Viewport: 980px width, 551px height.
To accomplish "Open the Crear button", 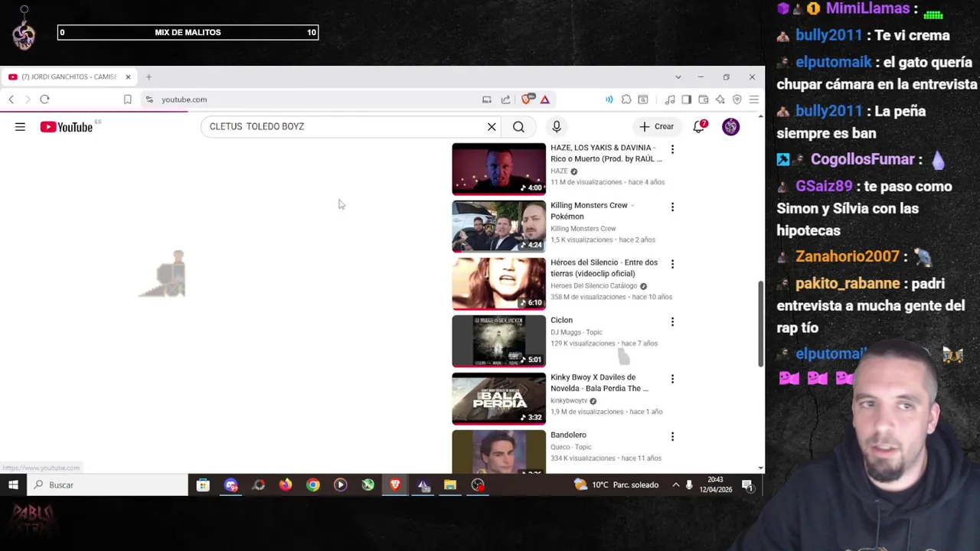I will coord(657,127).
